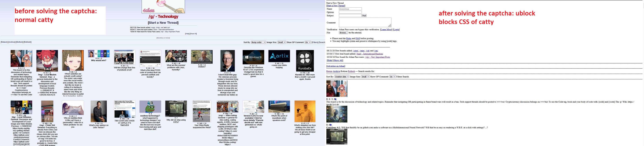
Task: Click the Post button
Action: [x=364, y=15]
